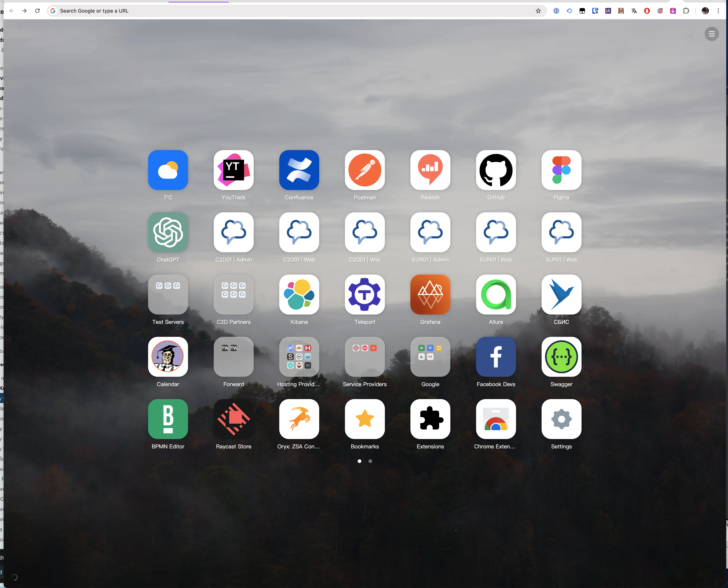The image size is (728, 588).
Task: Open Chrome's three-dot menu
Action: point(718,11)
